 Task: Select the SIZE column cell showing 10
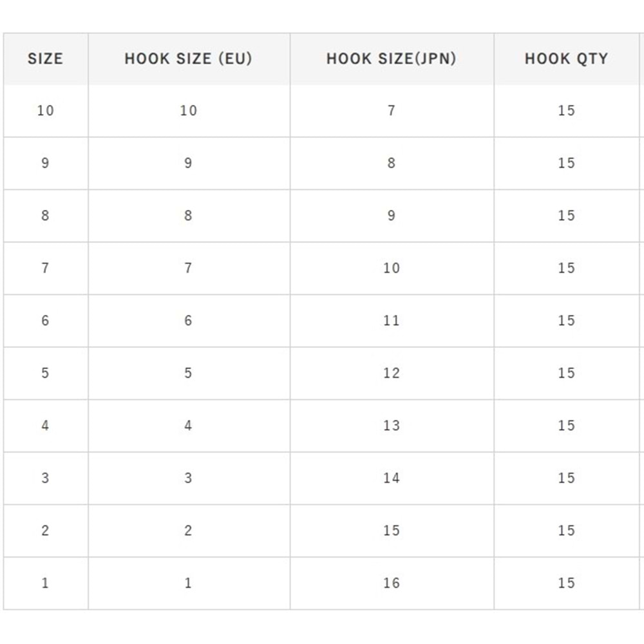pyautogui.click(x=45, y=111)
